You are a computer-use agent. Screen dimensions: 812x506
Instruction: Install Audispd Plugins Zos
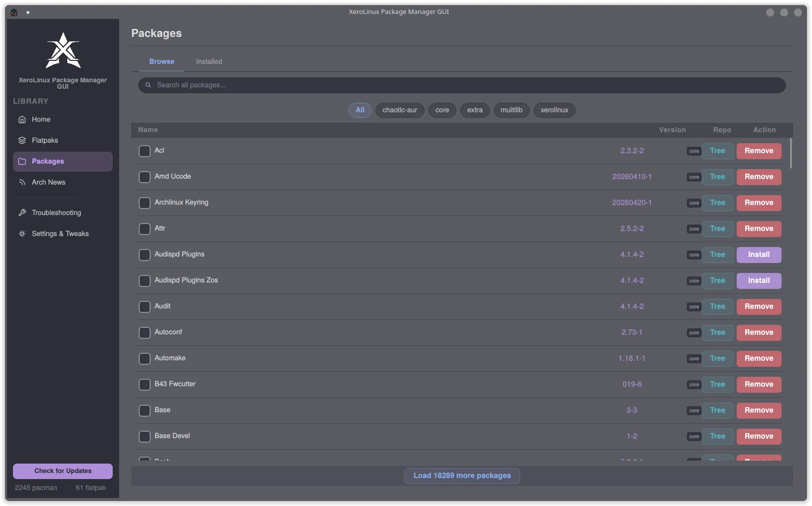759,280
